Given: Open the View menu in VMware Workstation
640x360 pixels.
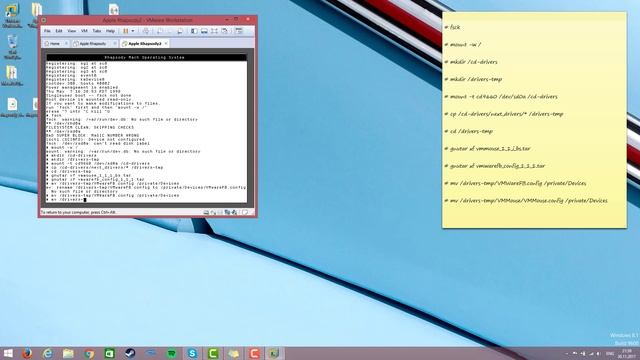Looking at the screenshot, I should [x=71, y=31].
